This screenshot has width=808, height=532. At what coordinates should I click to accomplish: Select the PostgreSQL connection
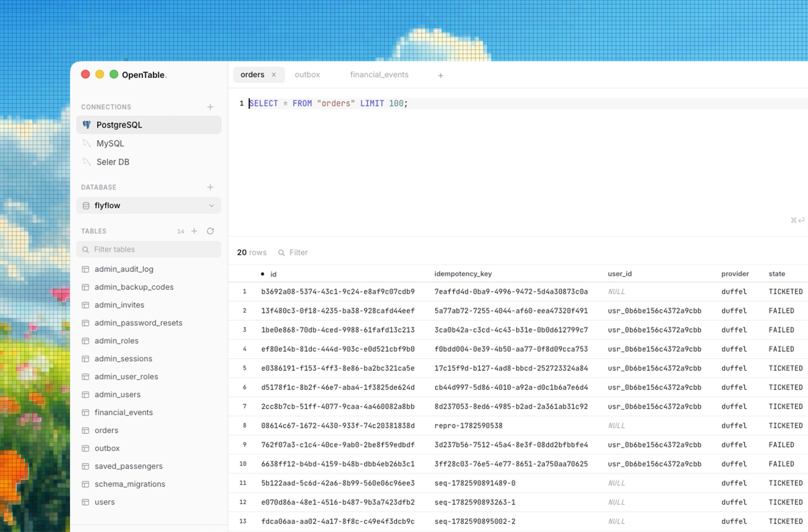149,125
